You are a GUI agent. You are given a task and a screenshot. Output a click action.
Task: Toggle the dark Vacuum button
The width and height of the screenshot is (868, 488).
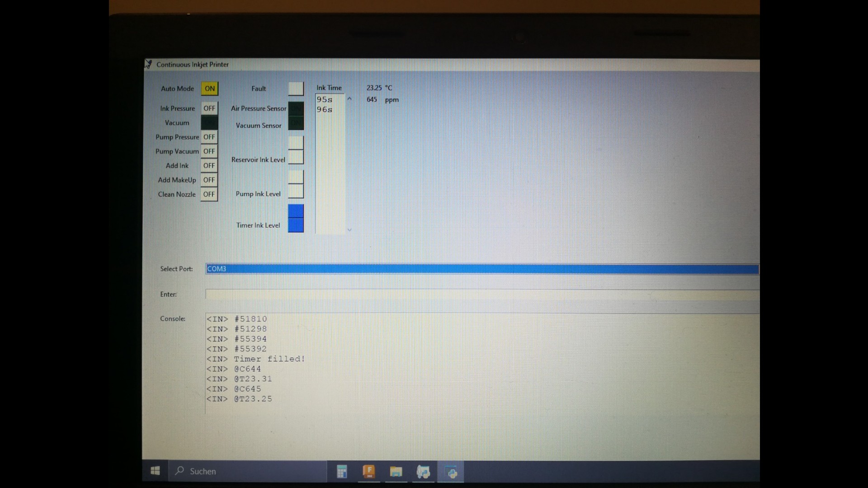(209, 123)
